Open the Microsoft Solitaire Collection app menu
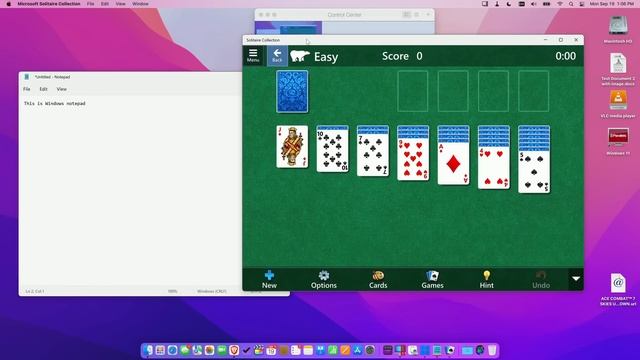 [x=49, y=4]
